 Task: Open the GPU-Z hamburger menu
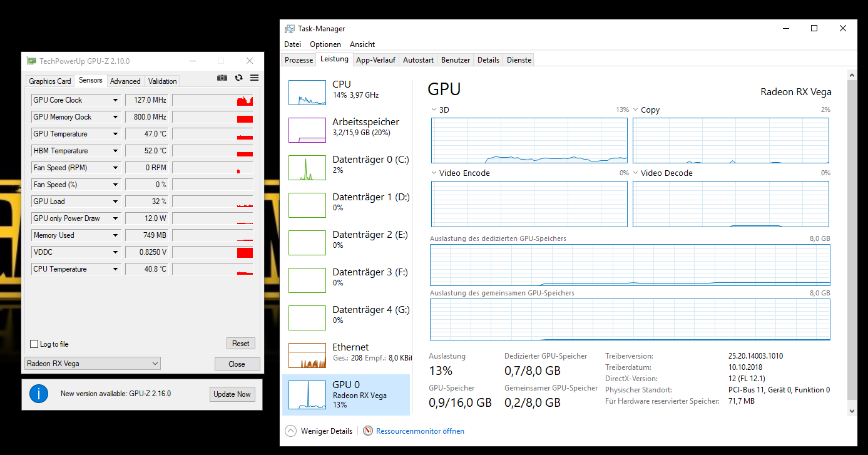(x=254, y=78)
